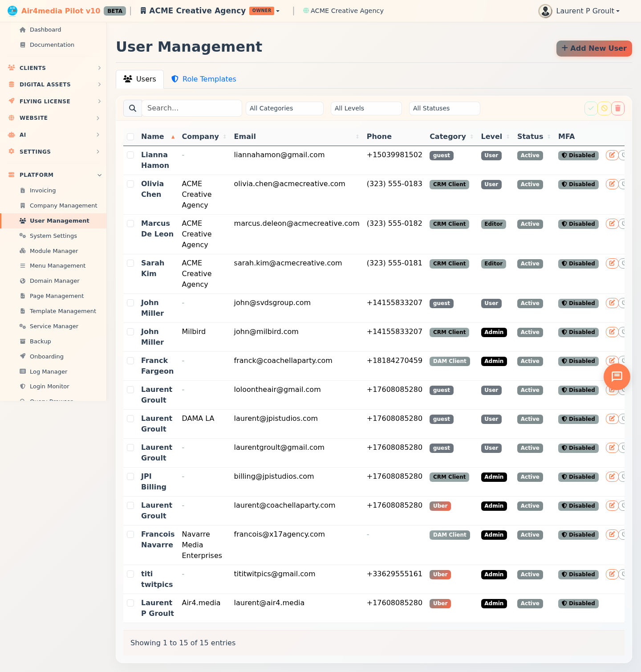Open the Documentation link in the sidebar

[52, 45]
